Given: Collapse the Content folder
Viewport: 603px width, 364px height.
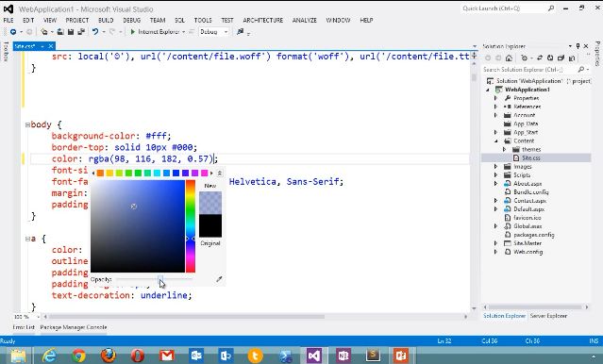Looking at the screenshot, I should point(496,141).
